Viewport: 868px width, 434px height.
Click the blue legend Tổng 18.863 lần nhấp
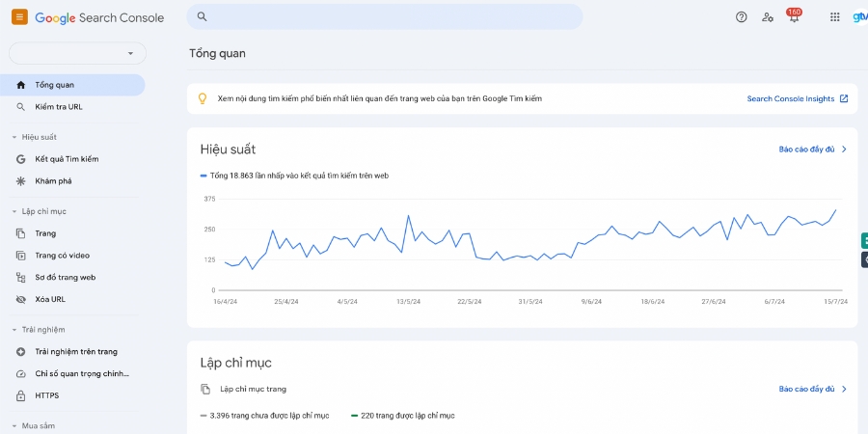pyautogui.click(x=294, y=176)
